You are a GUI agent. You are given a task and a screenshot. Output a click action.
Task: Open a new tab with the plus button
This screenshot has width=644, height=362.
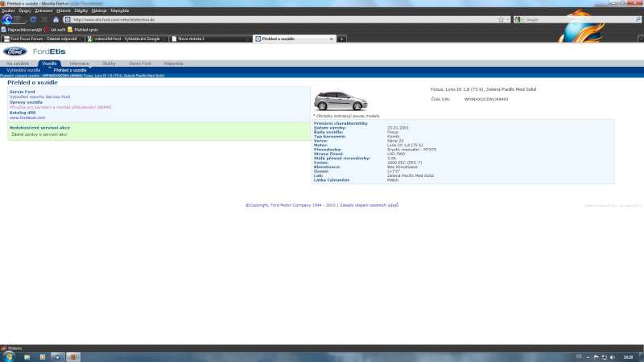click(x=342, y=39)
